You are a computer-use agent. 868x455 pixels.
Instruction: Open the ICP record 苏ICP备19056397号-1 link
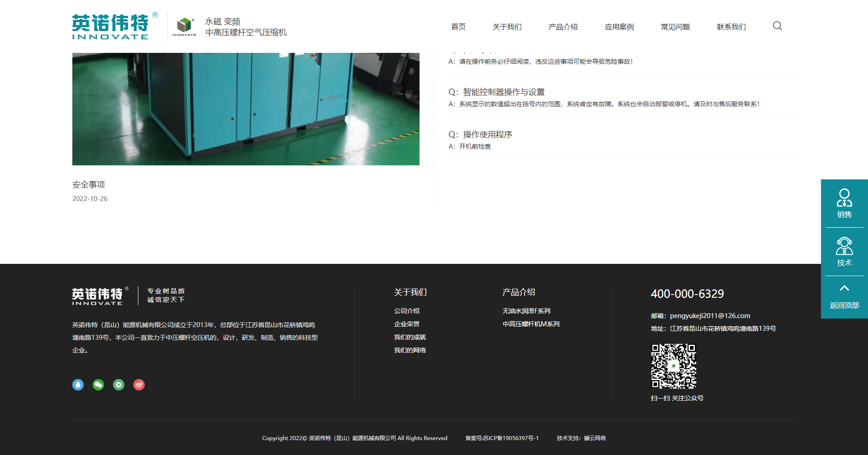502,438
